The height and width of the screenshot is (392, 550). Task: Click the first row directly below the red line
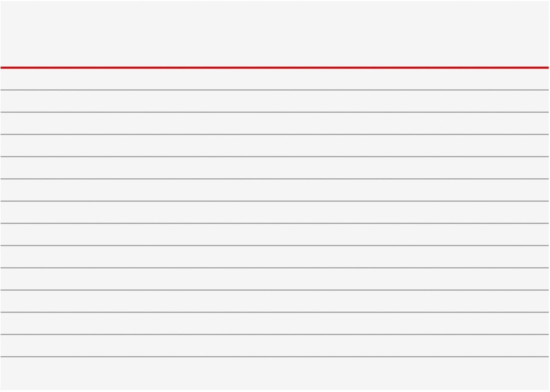[275, 79]
